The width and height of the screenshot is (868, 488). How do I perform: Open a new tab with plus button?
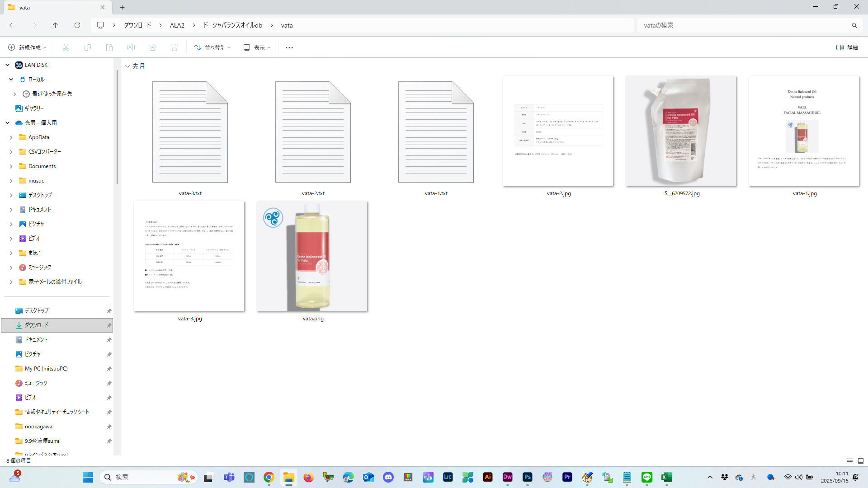[x=122, y=7]
